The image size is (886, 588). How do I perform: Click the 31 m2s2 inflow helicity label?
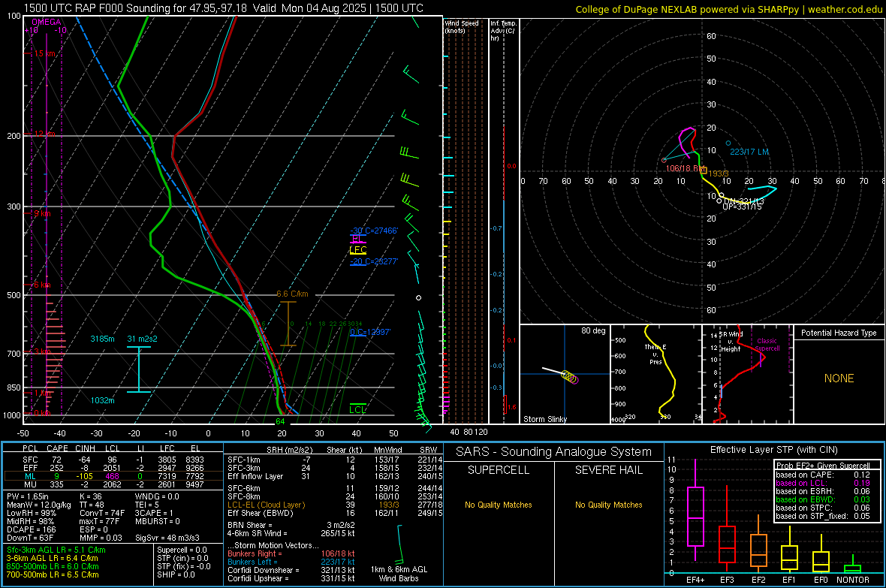point(143,339)
